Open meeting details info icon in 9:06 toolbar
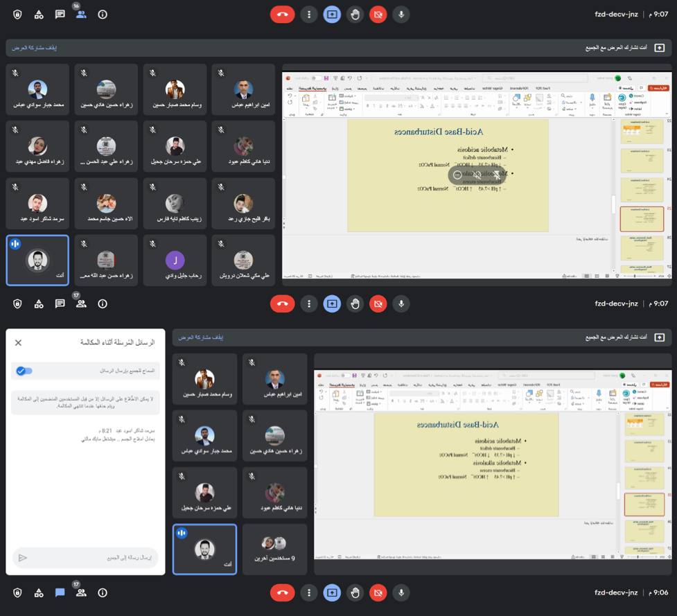Image resolution: width=677 pixels, height=616 pixels. (103, 592)
